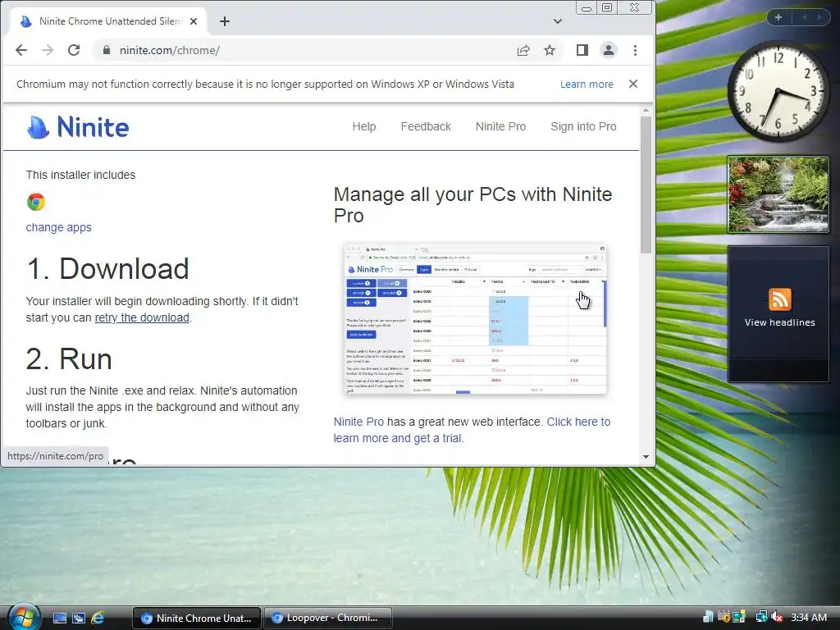Click the page scrollbar up arrow
The width and height of the screenshot is (840, 630).
[646, 111]
